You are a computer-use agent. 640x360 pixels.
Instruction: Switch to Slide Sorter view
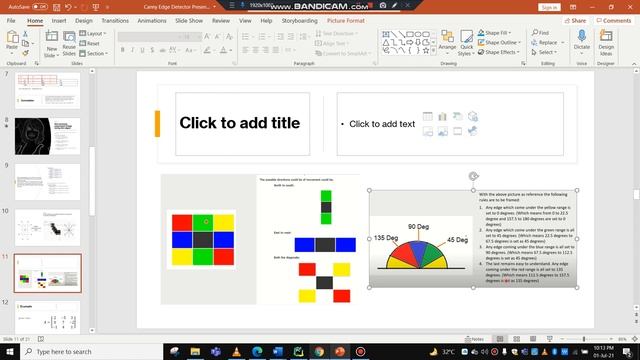pyautogui.click(x=516, y=339)
